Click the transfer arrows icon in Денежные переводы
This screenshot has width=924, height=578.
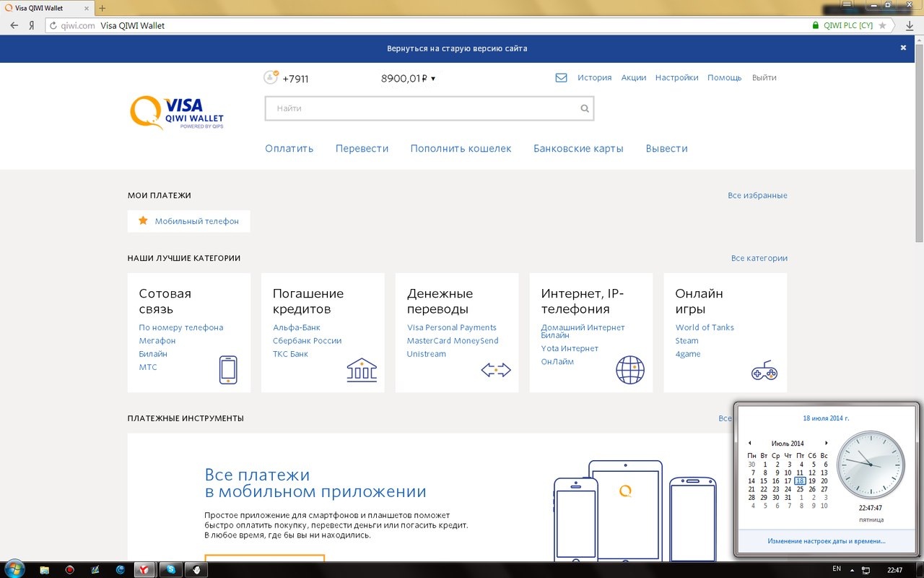pos(496,370)
